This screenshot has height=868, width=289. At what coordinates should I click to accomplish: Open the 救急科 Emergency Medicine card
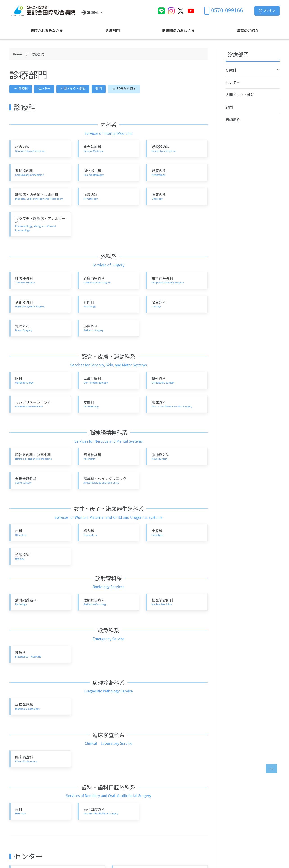pos(40,654)
